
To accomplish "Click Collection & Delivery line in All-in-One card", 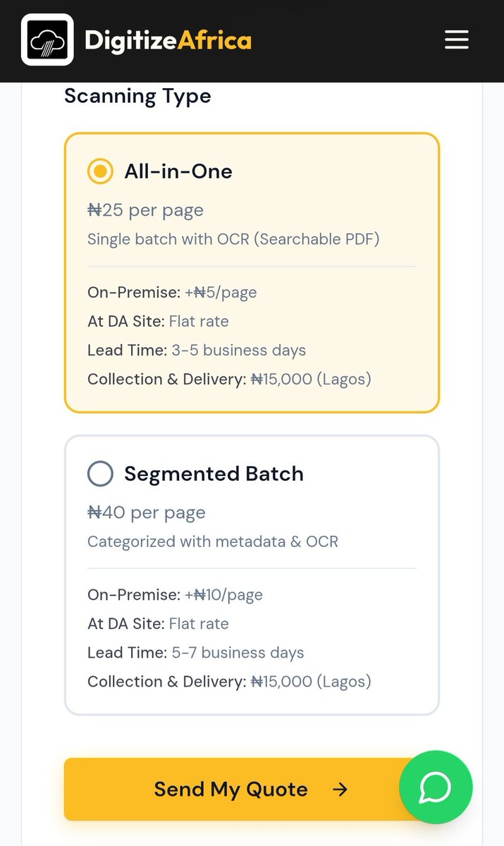I will click(x=229, y=379).
